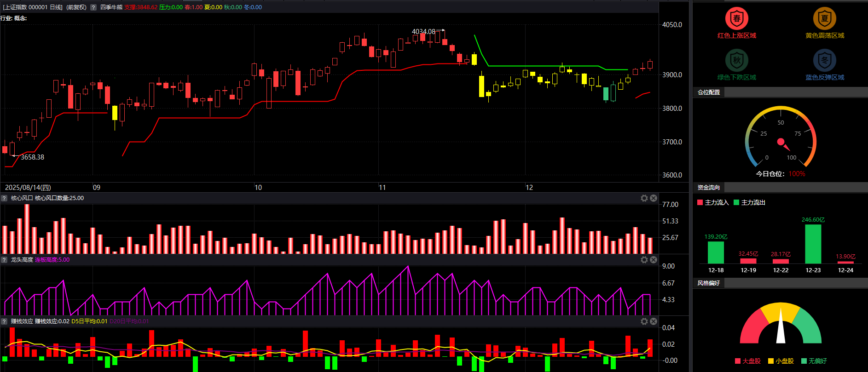868x372 pixels.
Task: Click the 11 month axis label
Action: (382, 188)
